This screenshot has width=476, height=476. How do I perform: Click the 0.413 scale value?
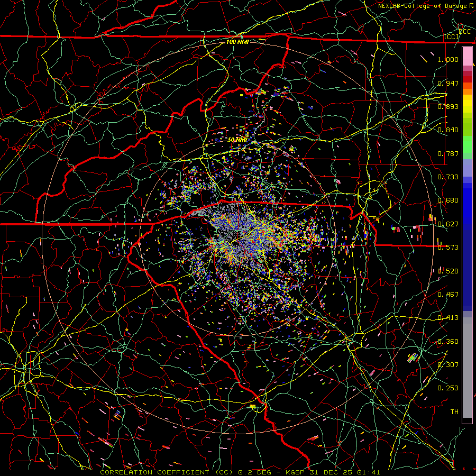pyautogui.click(x=448, y=318)
